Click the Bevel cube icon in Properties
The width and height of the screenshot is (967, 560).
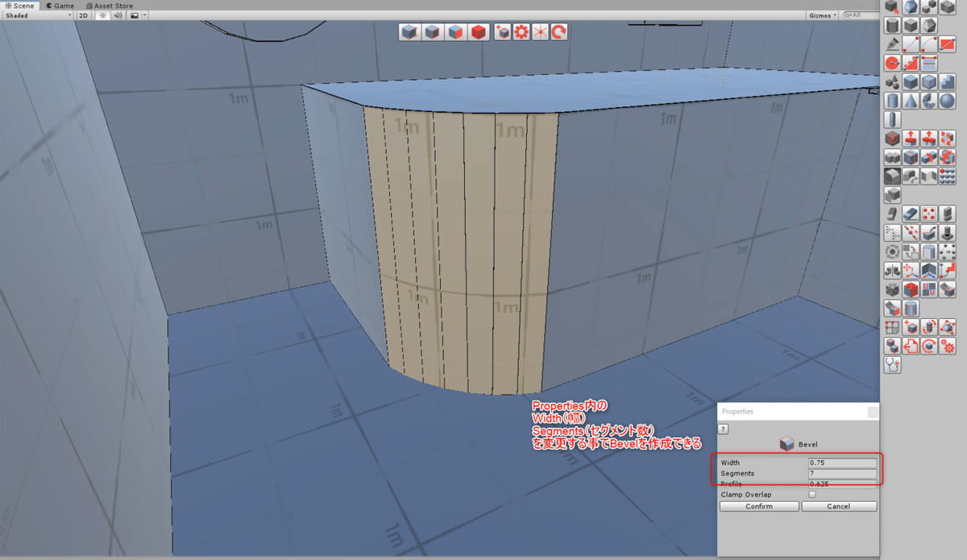click(x=787, y=444)
